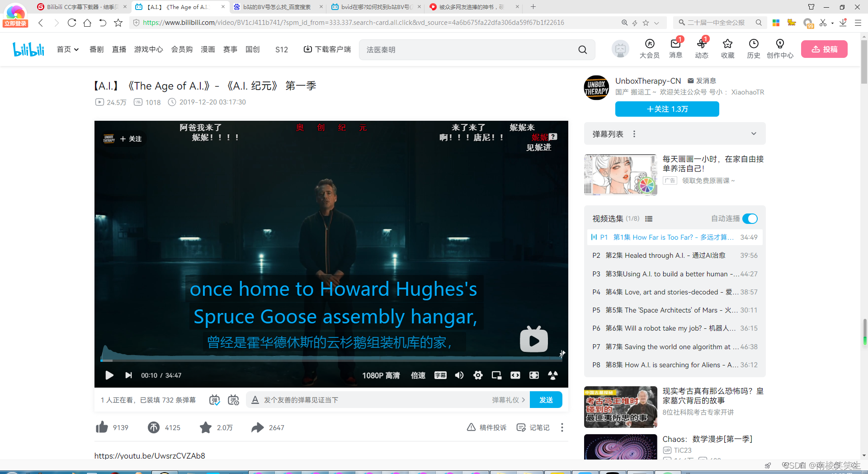
Task: Open danmaku font style options
Action: [255, 400]
